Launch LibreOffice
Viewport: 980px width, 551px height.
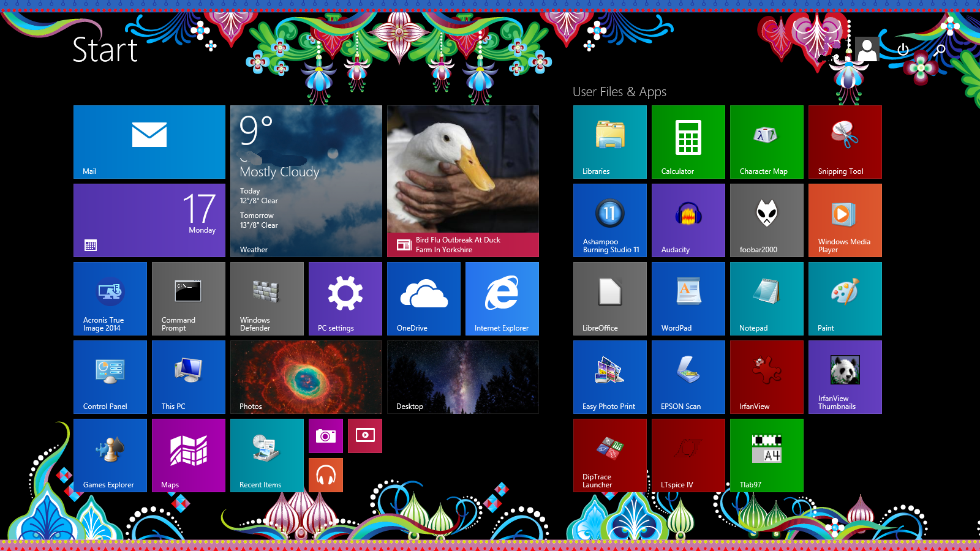tap(610, 299)
